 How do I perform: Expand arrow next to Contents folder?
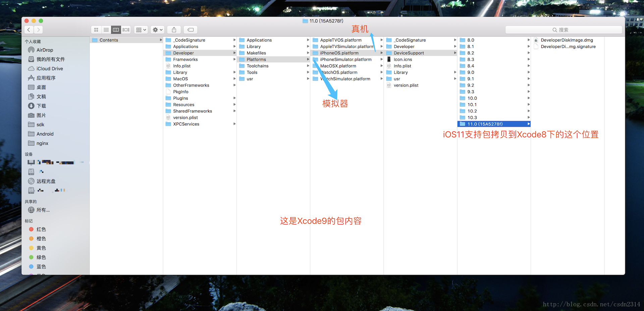(161, 40)
